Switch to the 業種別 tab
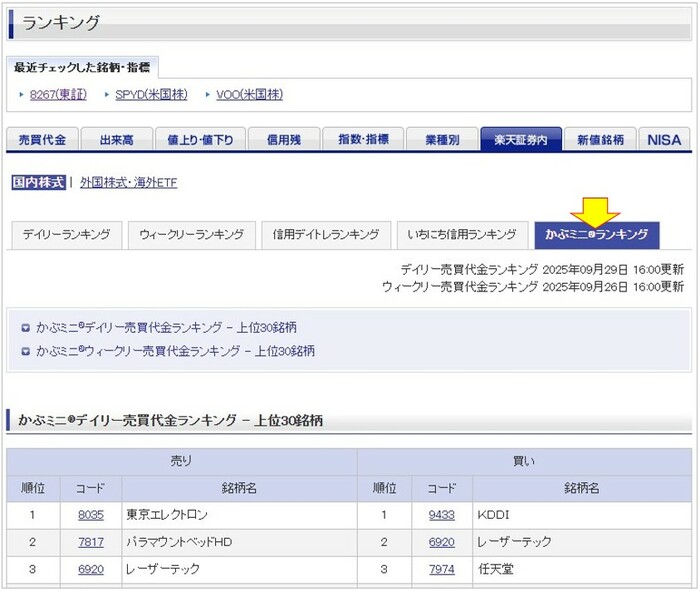 pos(442,140)
